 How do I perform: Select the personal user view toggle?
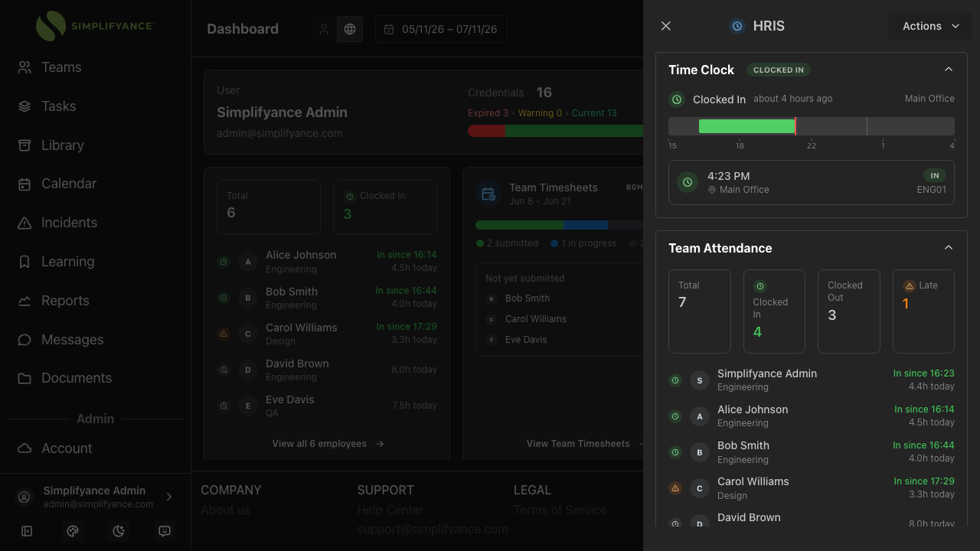pyautogui.click(x=324, y=29)
